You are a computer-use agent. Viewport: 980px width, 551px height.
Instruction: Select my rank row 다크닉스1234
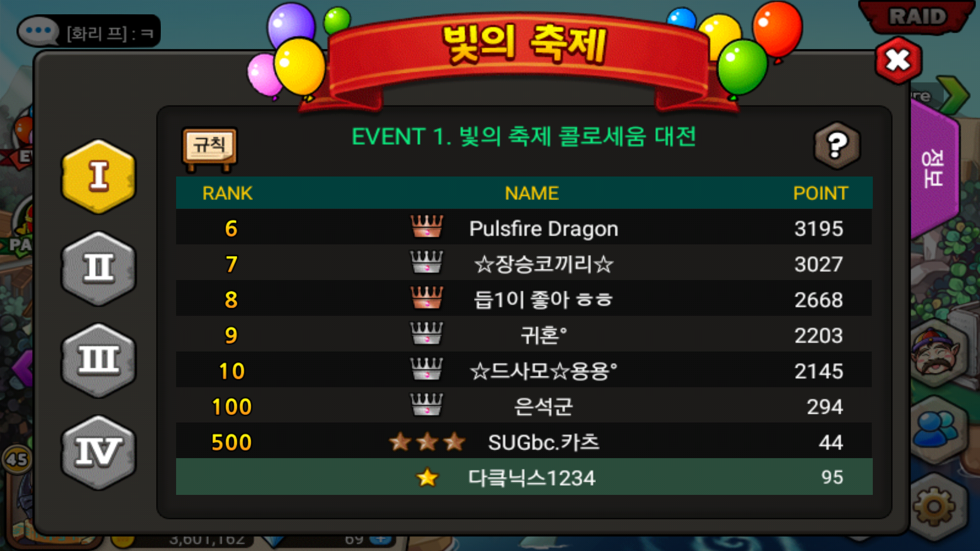(524, 477)
